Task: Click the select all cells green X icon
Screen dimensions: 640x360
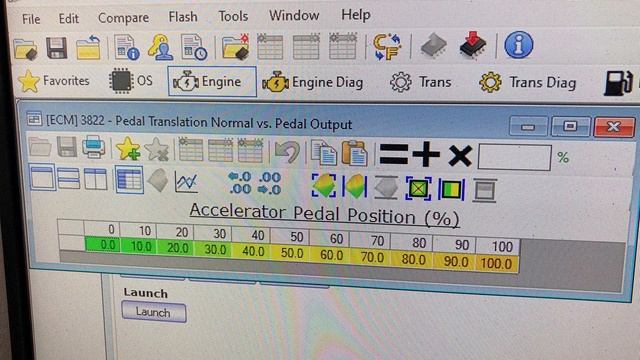Action: pyautogui.click(x=418, y=189)
